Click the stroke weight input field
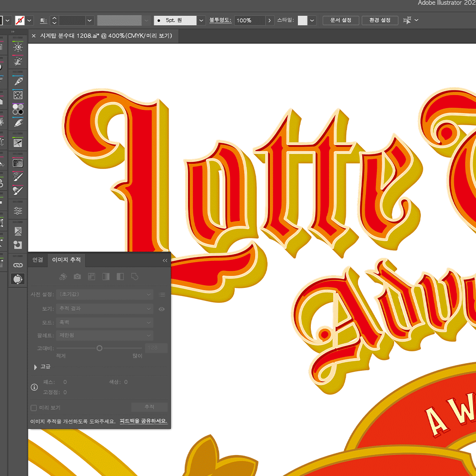The height and width of the screenshot is (476, 476). click(x=72, y=20)
